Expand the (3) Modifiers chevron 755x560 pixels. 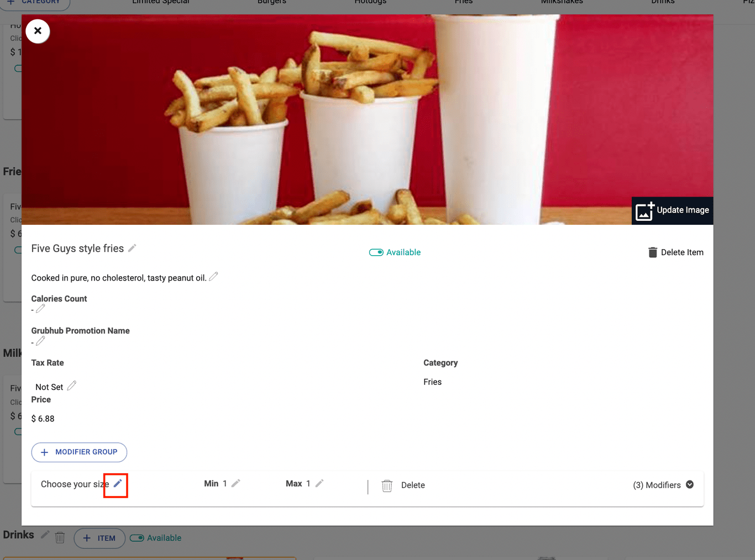point(690,484)
